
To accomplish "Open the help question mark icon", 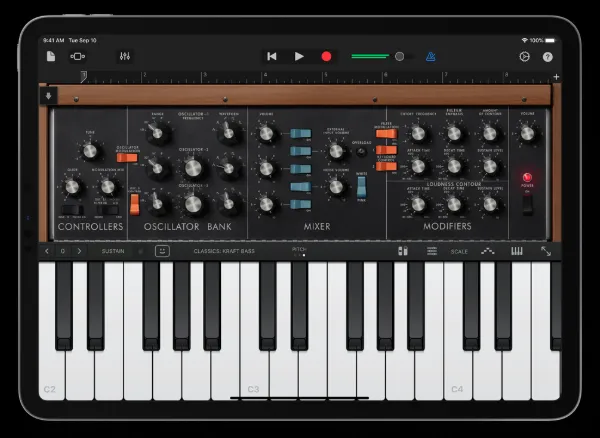I will (x=547, y=57).
